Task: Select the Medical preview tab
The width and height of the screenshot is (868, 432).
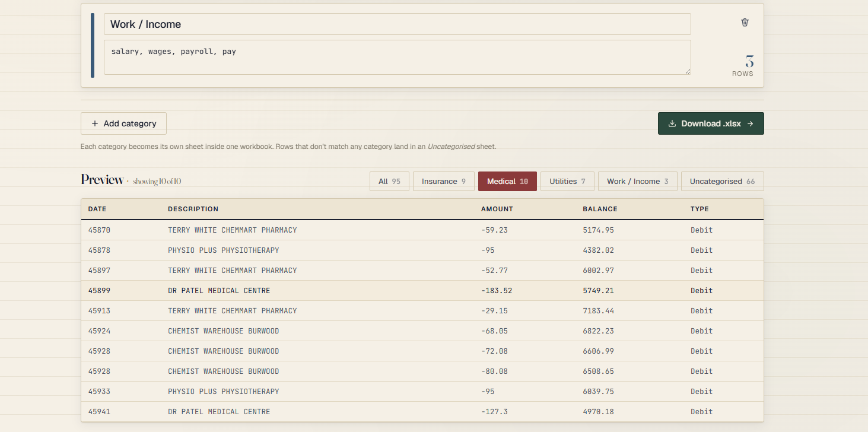Action: (x=507, y=182)
